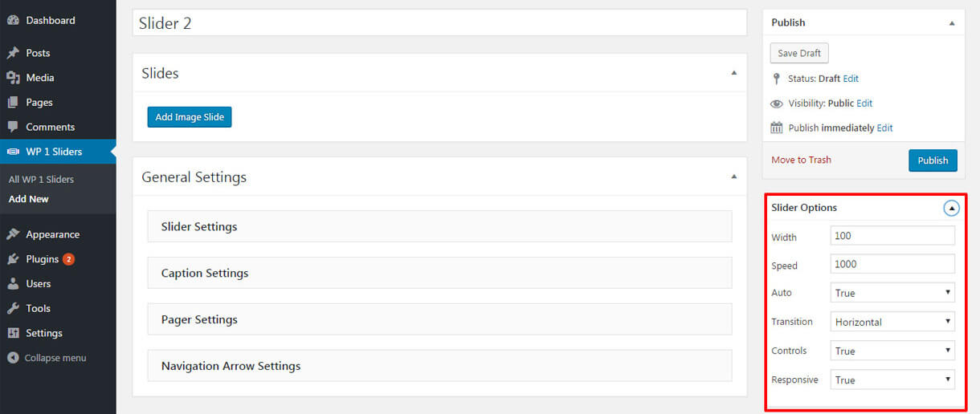Viewport: 980px width, 414px height.
Task: Open the Responsive dropdown
Action: coord(892,379)
